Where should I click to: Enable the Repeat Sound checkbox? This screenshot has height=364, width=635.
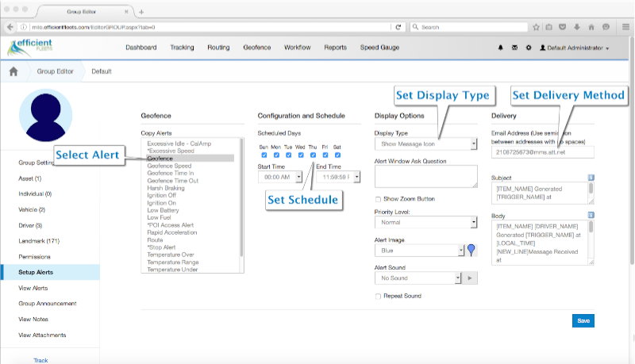378,297
